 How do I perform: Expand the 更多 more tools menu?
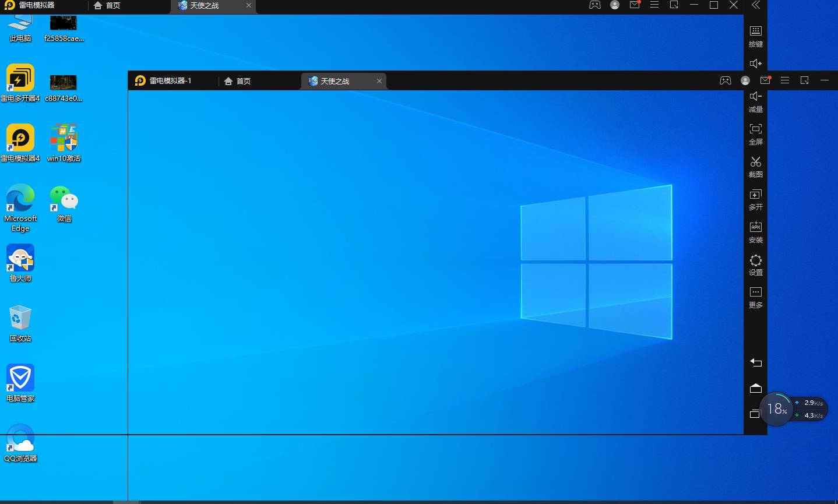(755, 297)
